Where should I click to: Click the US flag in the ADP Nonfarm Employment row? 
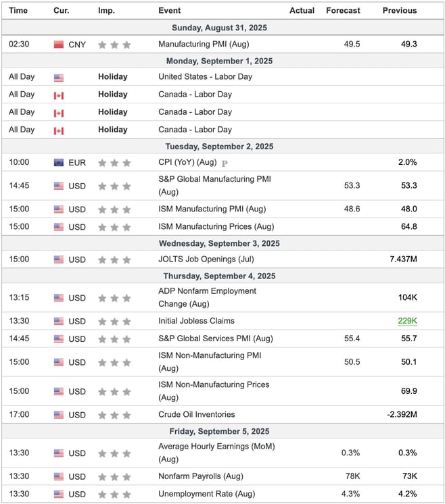pos(59,298)
